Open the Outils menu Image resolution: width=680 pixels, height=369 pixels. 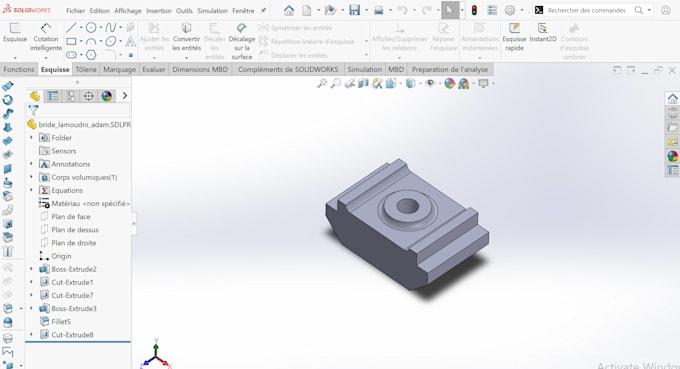coord(184,11)
